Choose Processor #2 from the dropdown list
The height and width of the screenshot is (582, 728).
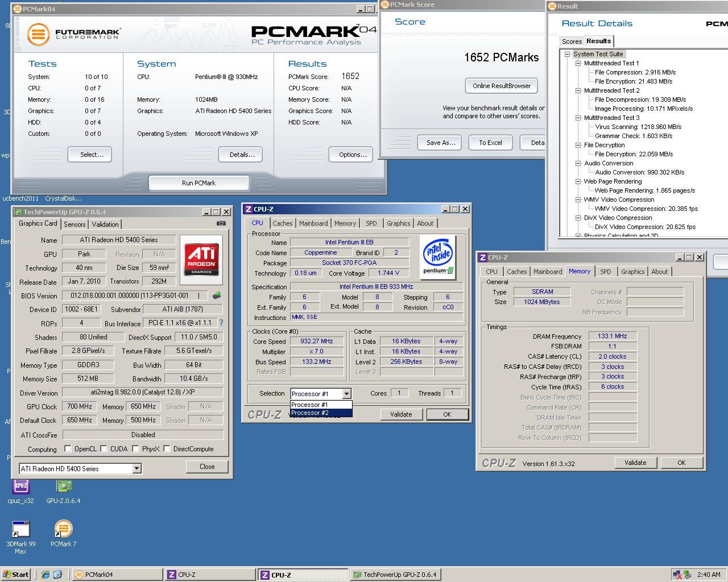(321, 413)
